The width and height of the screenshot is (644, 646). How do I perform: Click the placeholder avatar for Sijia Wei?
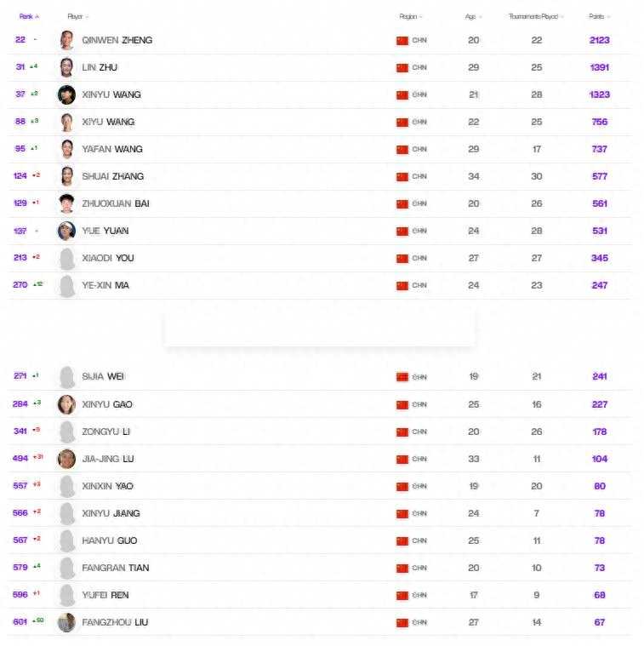point(66,376)
